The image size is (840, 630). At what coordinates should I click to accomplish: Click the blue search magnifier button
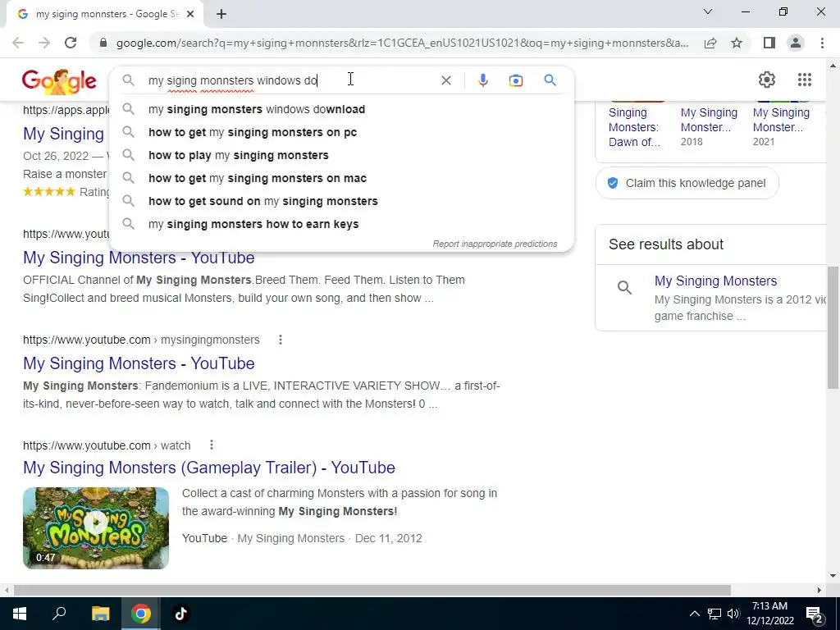point(550,80)
